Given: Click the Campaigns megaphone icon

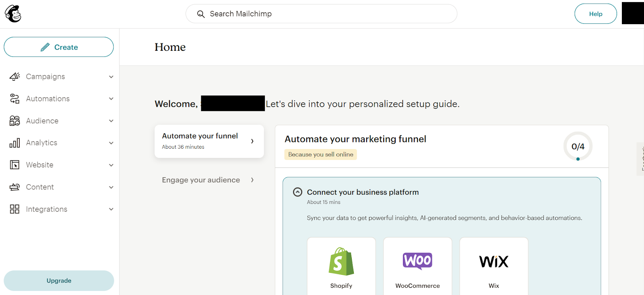Looking at the screenshot, I should (x=15, y=77).
